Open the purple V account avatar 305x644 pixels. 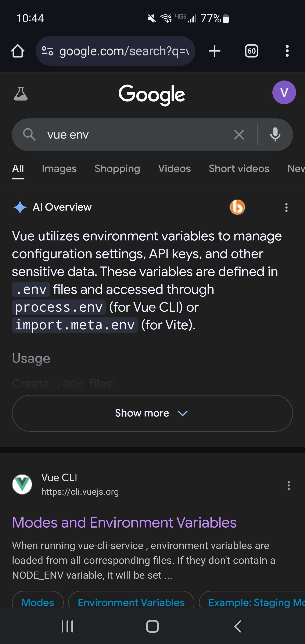284,92
